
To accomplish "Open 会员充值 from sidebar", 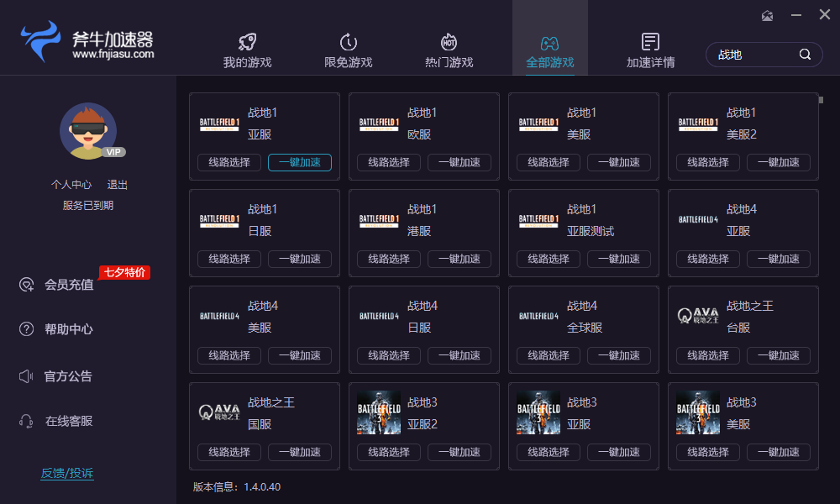I will pyautogui.click(x=69, y=285).
